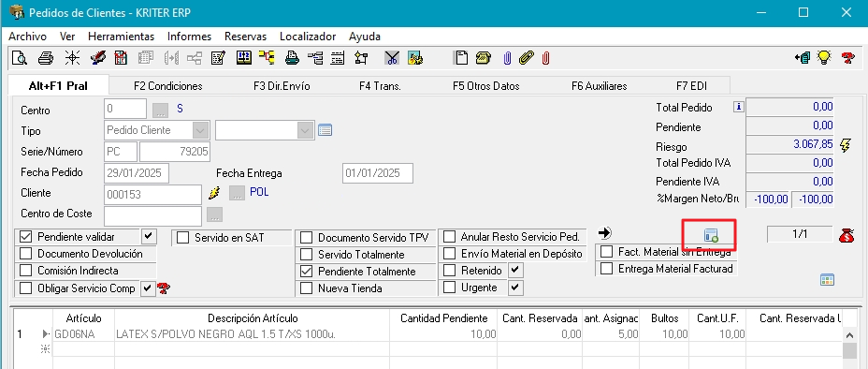The image size is (868, 369).
Task: Click the Fecha Entrega date field
Action: pyautogui.click(x=378, y=173)
